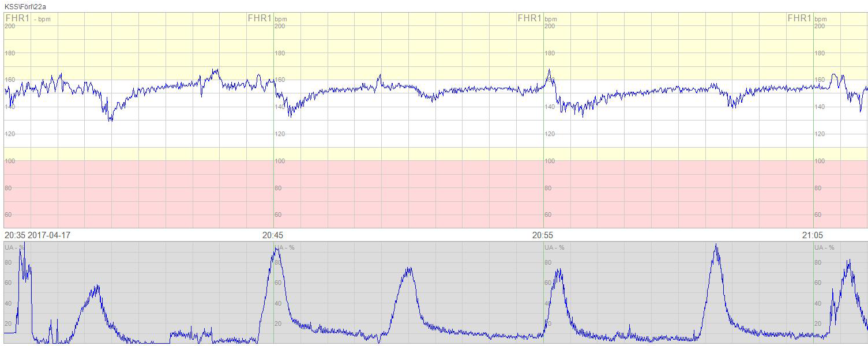Screen dimensions: 868x346
Task: Select the 60 bpm label at far left
Action: (x=10, y=215)
